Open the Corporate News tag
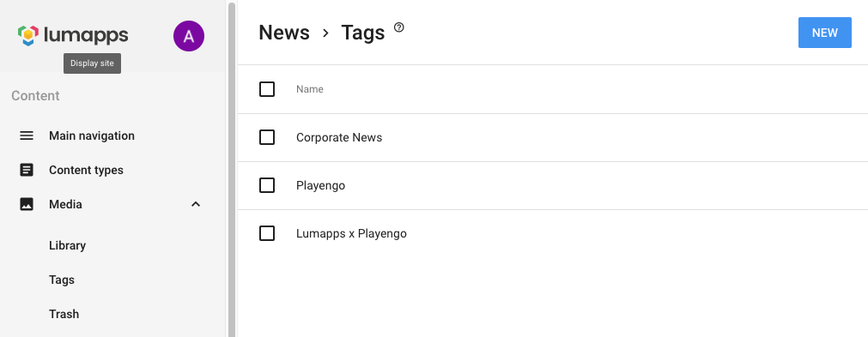This screenshot has width=868, height=337. [339, 137]
